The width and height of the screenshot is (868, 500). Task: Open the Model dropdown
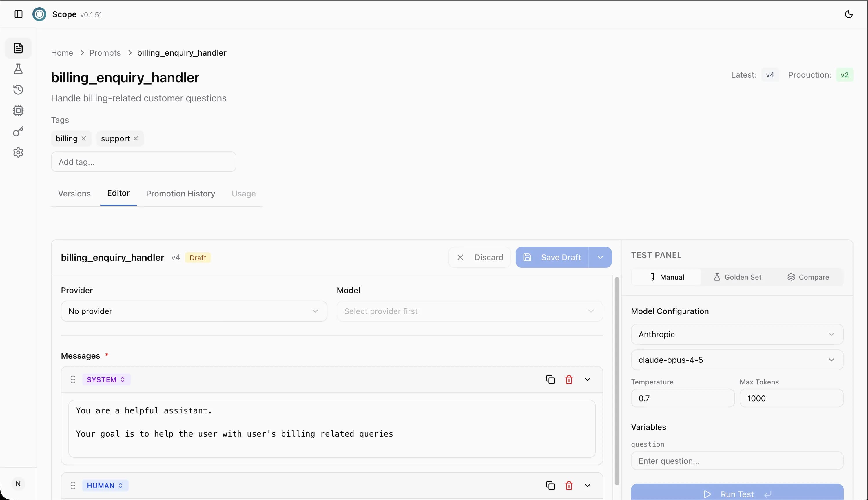tap(470, 311)
